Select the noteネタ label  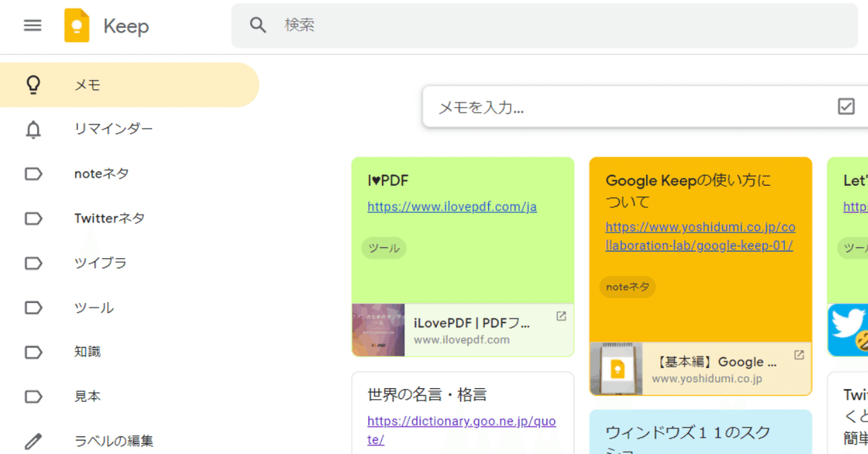click(x=129, y=174)
